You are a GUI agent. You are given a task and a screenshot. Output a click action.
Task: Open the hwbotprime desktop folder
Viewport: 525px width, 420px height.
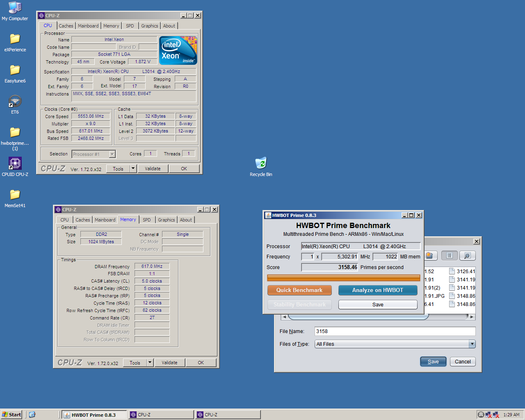pos(15,138)
